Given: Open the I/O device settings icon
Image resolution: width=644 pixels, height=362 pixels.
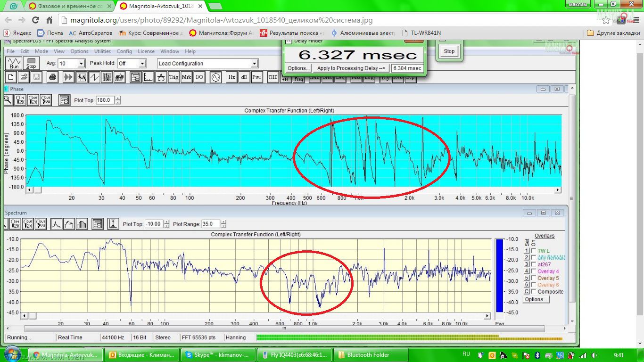Looking at the screenshot, I should pyautogui.click(x=199, y=77).
